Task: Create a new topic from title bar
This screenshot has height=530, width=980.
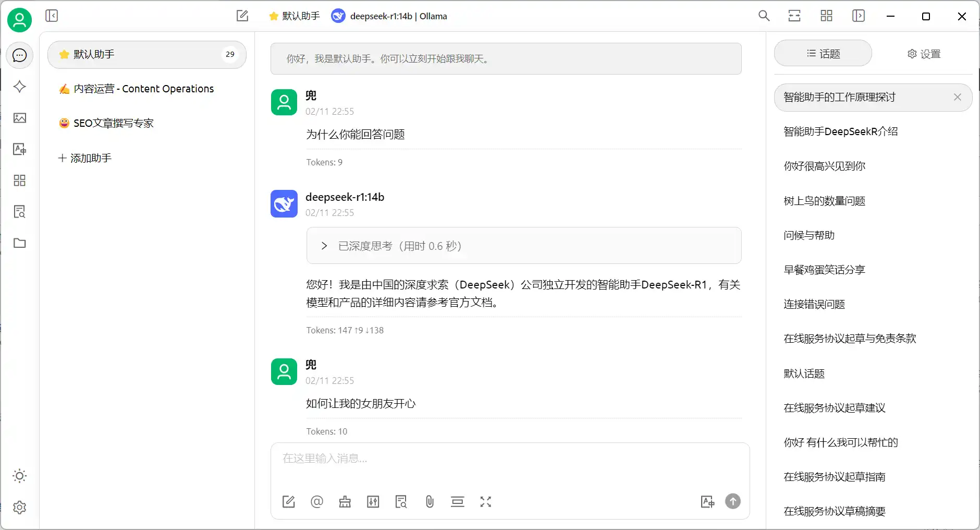Action: (x=242, y=16)
